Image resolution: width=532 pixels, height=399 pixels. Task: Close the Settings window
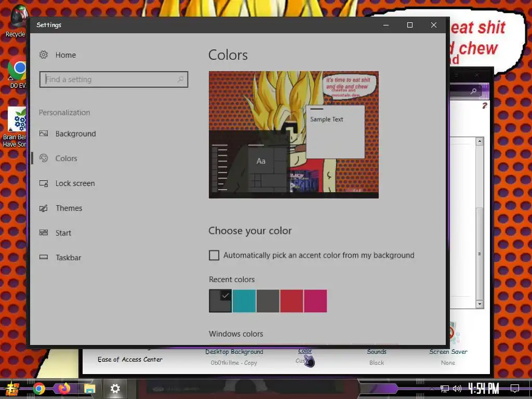pos(433,25)
